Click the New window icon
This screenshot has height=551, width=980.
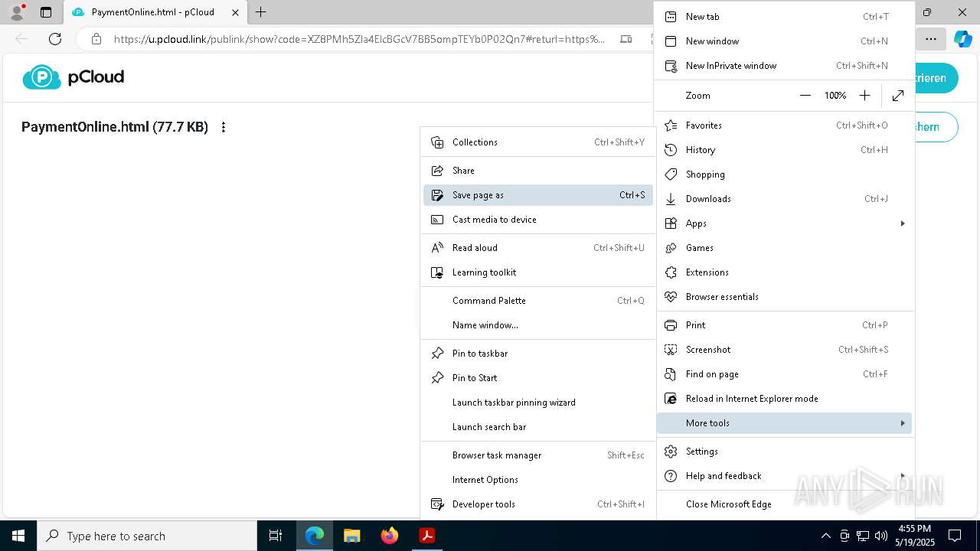point(671,41)
